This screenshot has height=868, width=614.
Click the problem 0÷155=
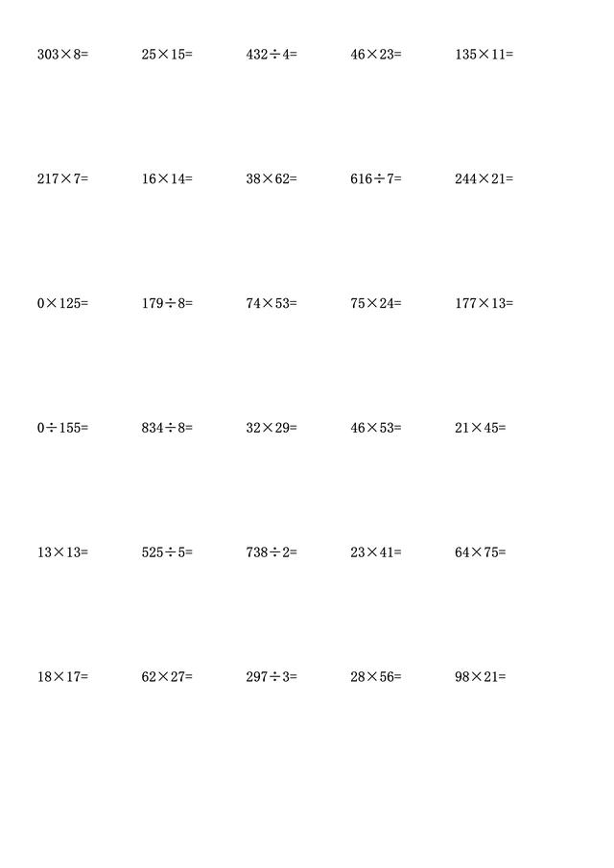pyautogui.click(x=62, y=428)
